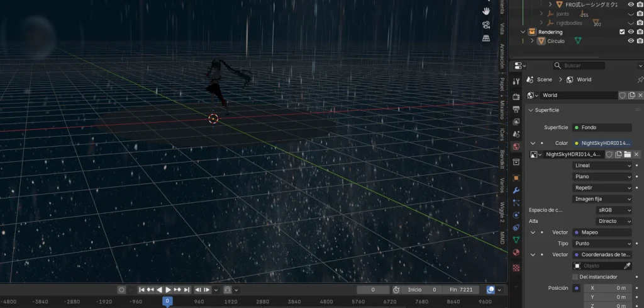Show the rigidbodies object via eye icon
Viewport: 644px width, 308px height.
(x=631, y=23)
